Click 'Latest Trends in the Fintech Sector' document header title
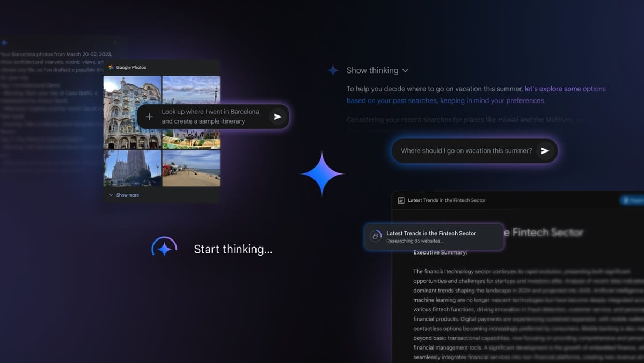The height and width of the screenshot is (363, 644). click(x=447, y=200)
